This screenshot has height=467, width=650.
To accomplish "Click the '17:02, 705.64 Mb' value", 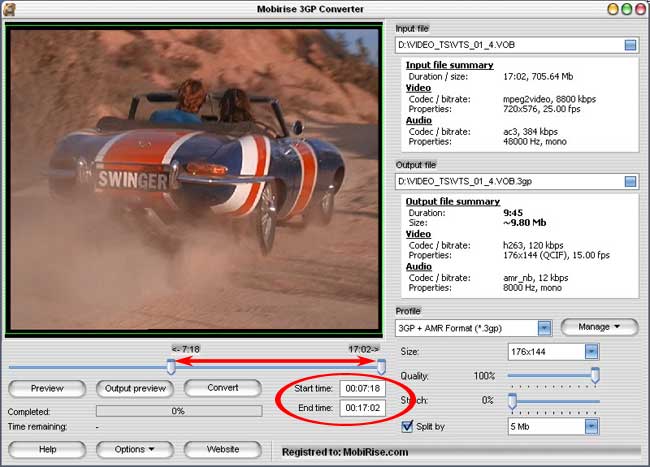I will (538, 77).
